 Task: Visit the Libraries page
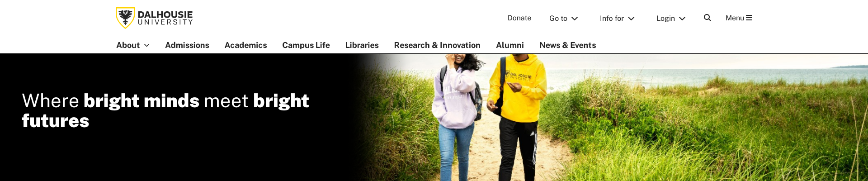coord(362,45)
